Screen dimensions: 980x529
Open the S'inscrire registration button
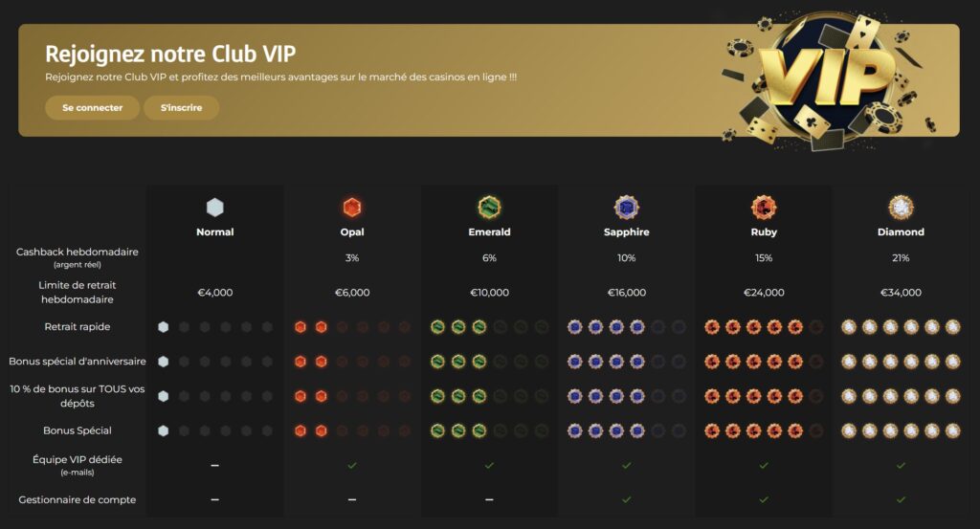[181, 107]
